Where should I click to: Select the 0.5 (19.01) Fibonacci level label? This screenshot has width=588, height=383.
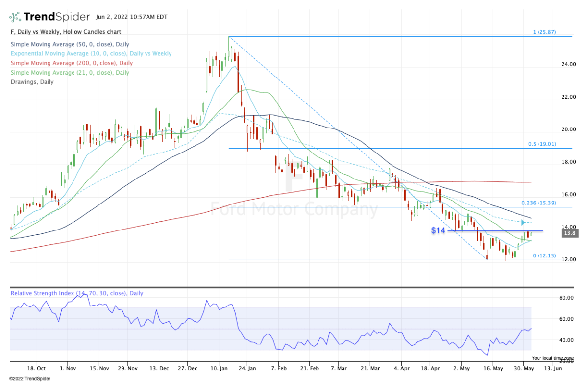(x=541, y=144)
